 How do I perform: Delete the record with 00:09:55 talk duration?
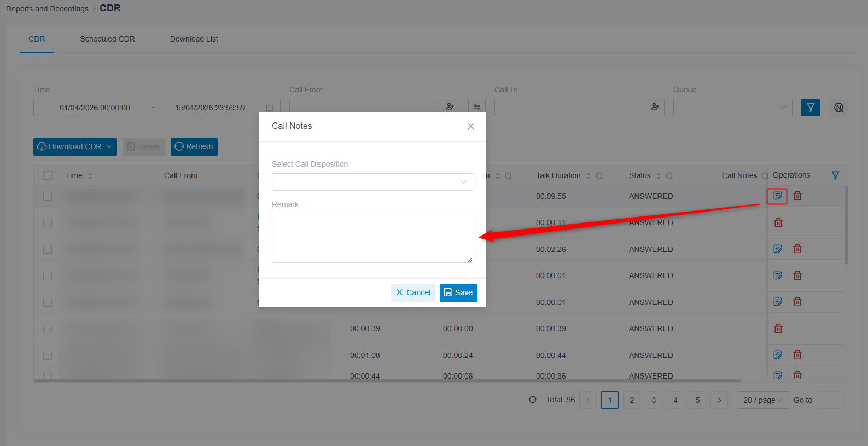pos(797,196)
